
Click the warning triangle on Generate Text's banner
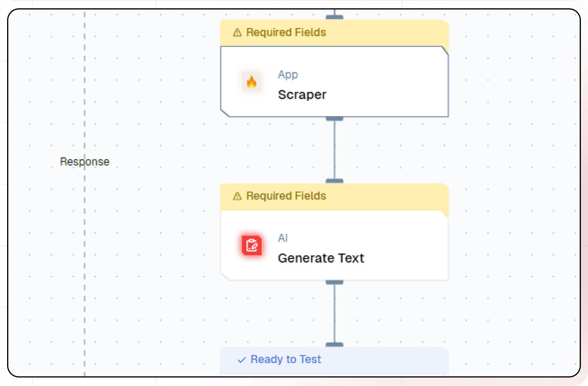tap(237, 196)
